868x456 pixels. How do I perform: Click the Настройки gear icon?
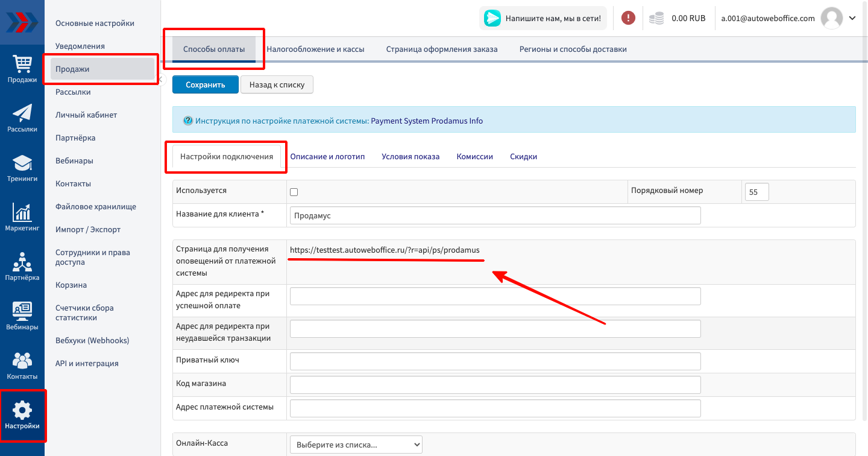[22, 412]
